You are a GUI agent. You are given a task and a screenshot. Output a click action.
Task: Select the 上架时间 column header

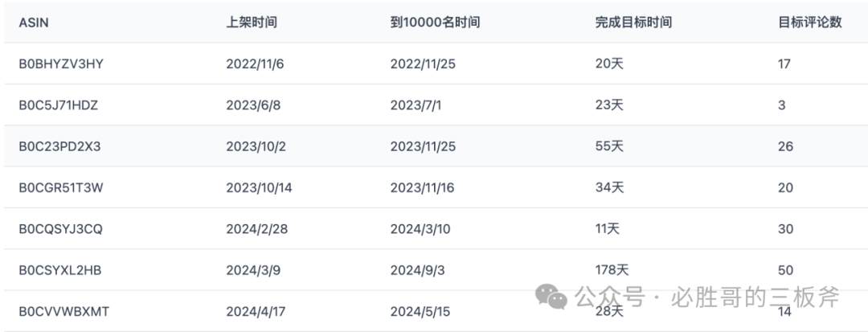coord(252,23)
